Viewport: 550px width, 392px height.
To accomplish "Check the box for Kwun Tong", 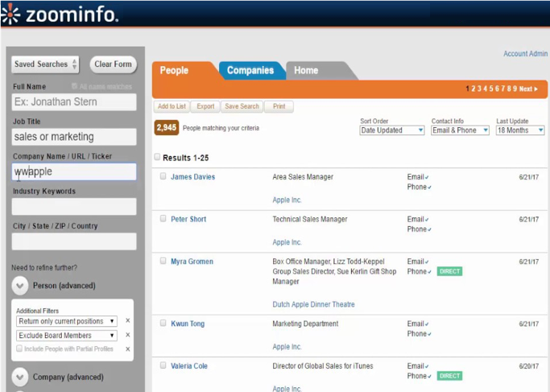I will click(x=163, y=323).
